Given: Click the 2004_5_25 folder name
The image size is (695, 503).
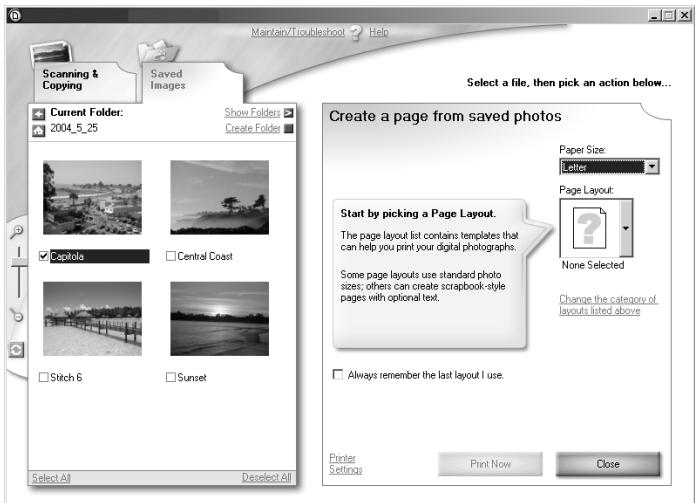Looking at the screenshot, I should click(x=74, y=128).
